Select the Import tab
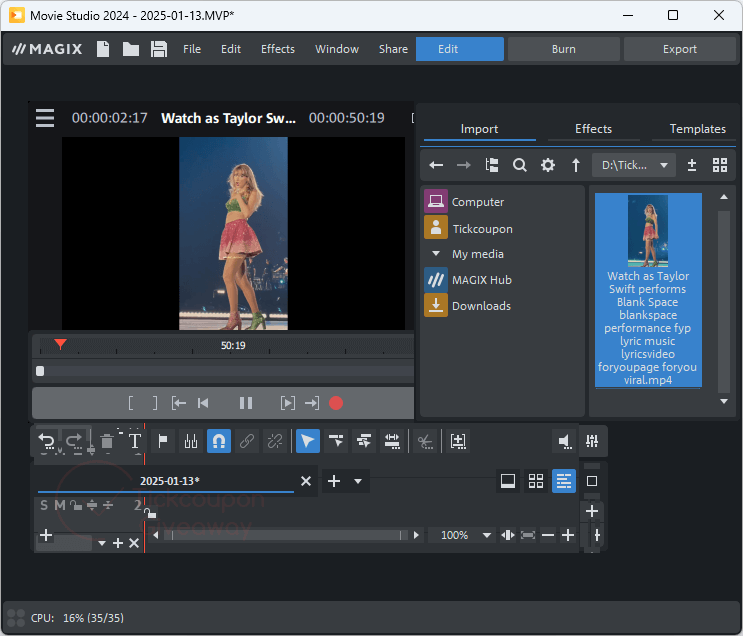The height and width of the screenshot is (636, 743). pos(479,129)
